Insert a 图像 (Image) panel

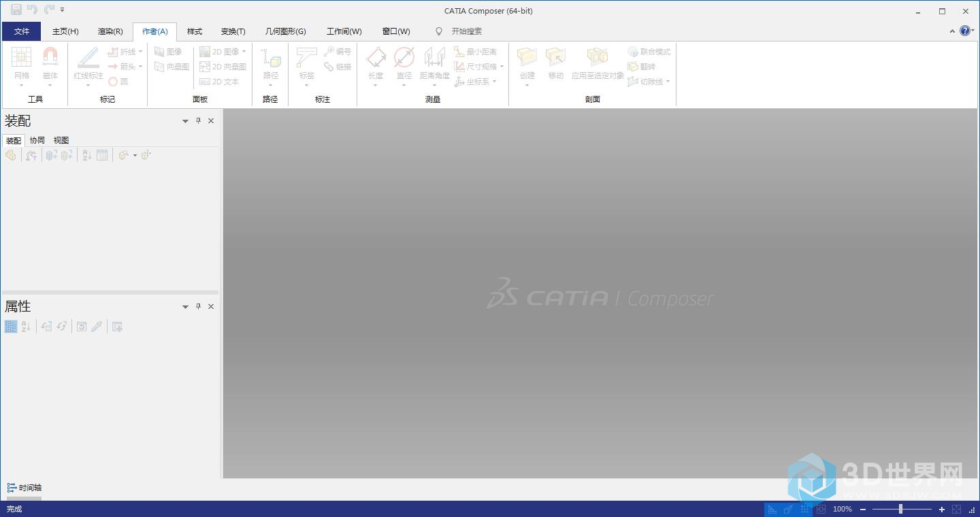[168, 52]
